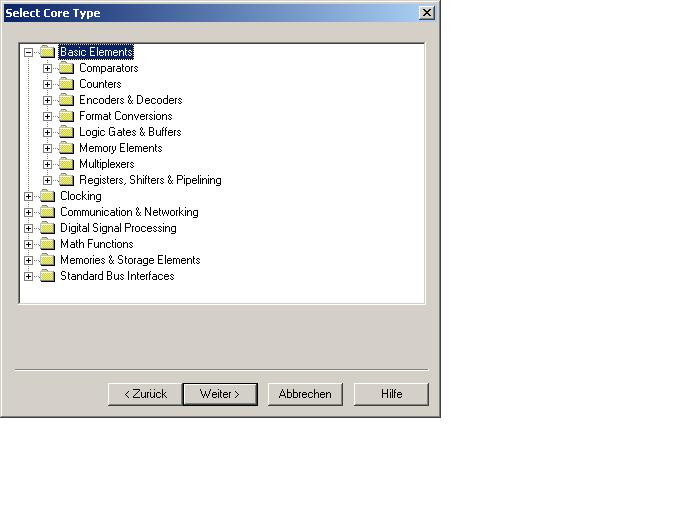Click the Memory Elements folder icon
The width and height of the screenshot is (700, 525).
[x=66, y=148]
